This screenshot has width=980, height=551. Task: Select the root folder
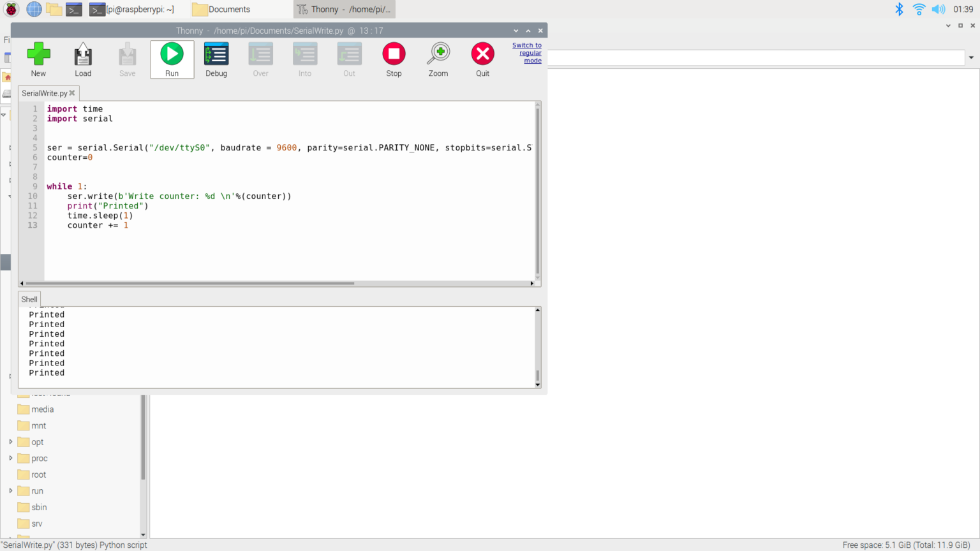[x=32, y=474]
